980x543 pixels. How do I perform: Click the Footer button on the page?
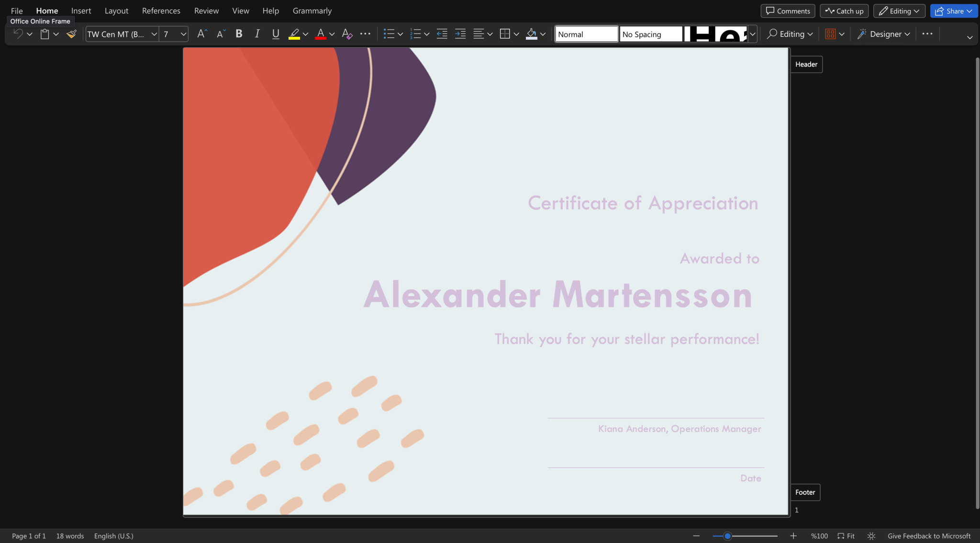[805, 492]
